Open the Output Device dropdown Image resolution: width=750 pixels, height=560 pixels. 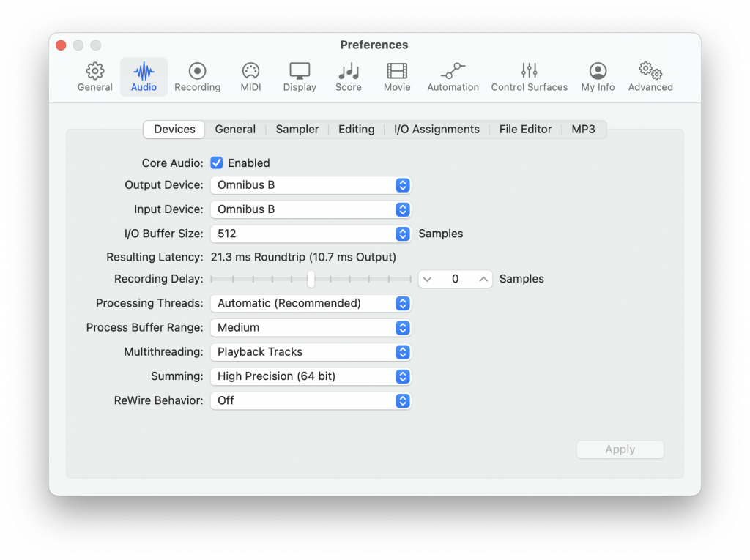(311, 185)
